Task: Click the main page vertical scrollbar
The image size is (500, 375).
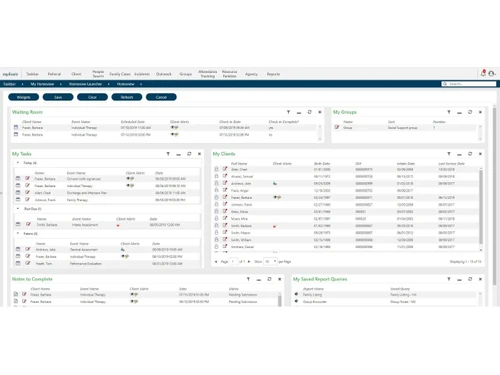Action: click(494, 197)
